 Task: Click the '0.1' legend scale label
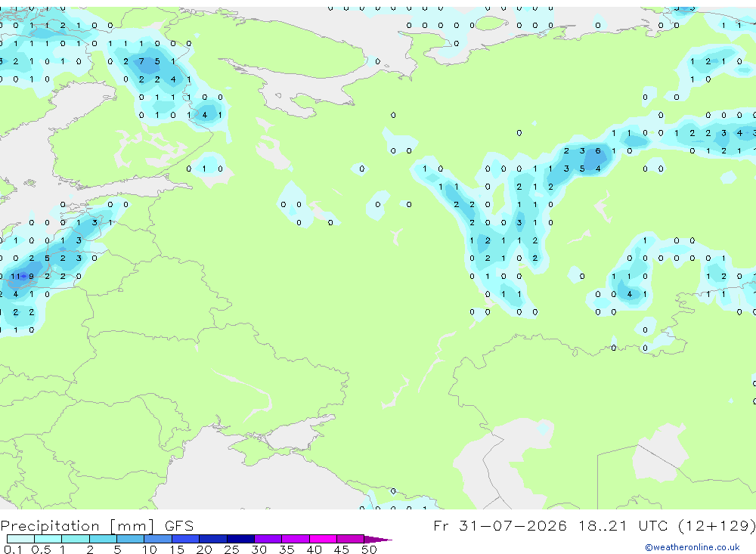[13, 549]
